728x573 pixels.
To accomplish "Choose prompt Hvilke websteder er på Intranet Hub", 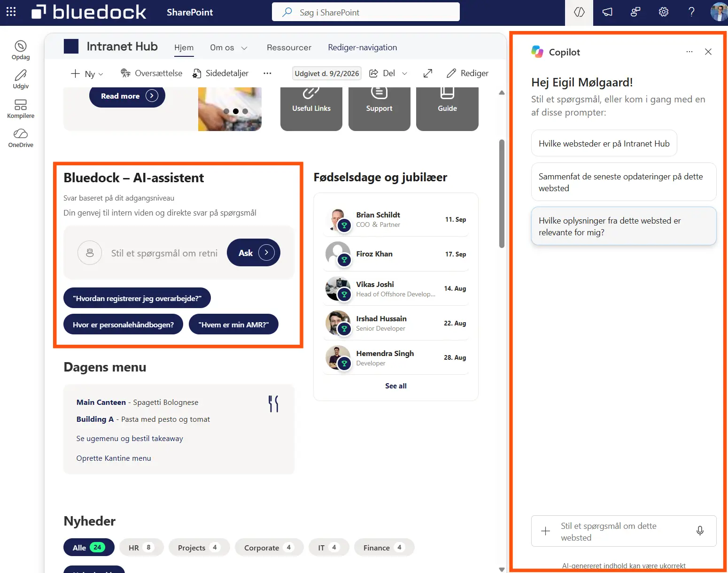I will (604, 144).
